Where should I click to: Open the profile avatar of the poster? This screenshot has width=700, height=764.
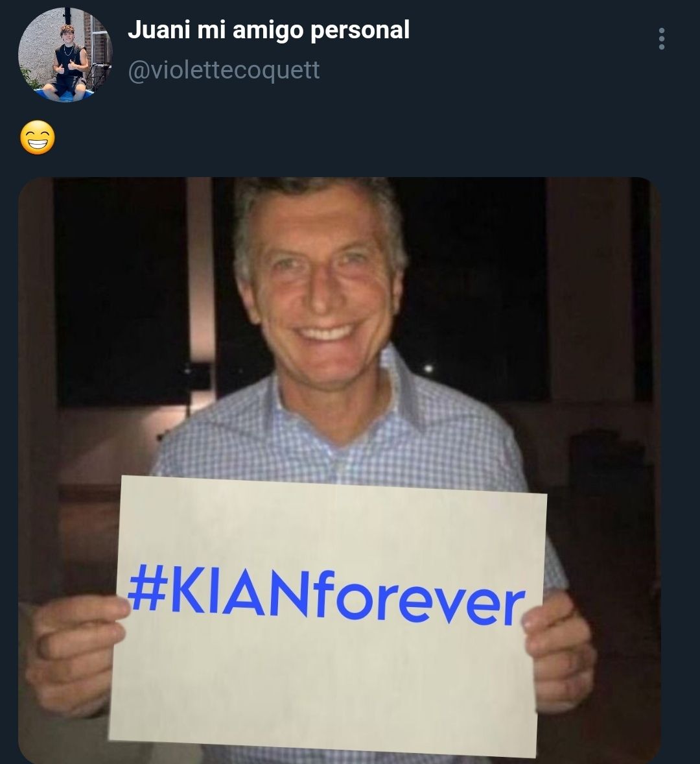[65, 55]
